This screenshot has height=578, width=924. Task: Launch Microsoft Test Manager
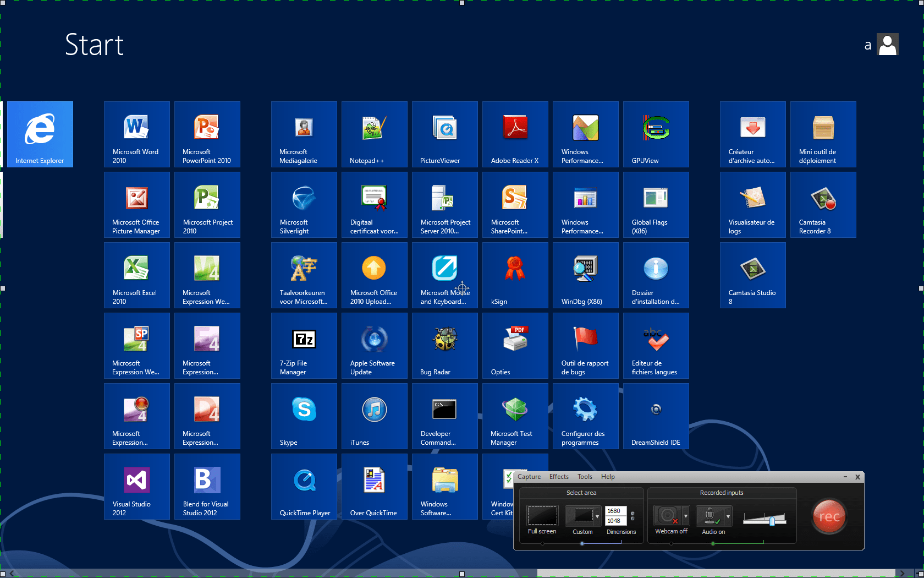point(515,416)
